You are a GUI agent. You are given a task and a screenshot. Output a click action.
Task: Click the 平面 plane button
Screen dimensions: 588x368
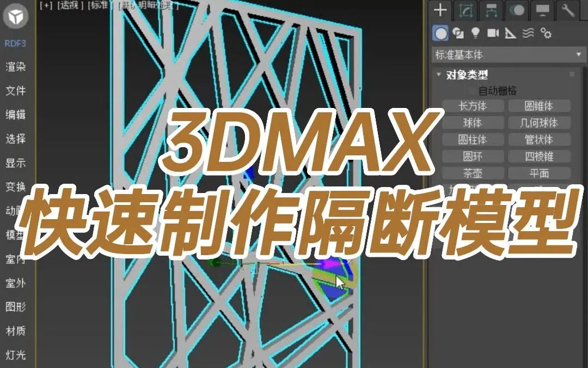pos(539,173)
